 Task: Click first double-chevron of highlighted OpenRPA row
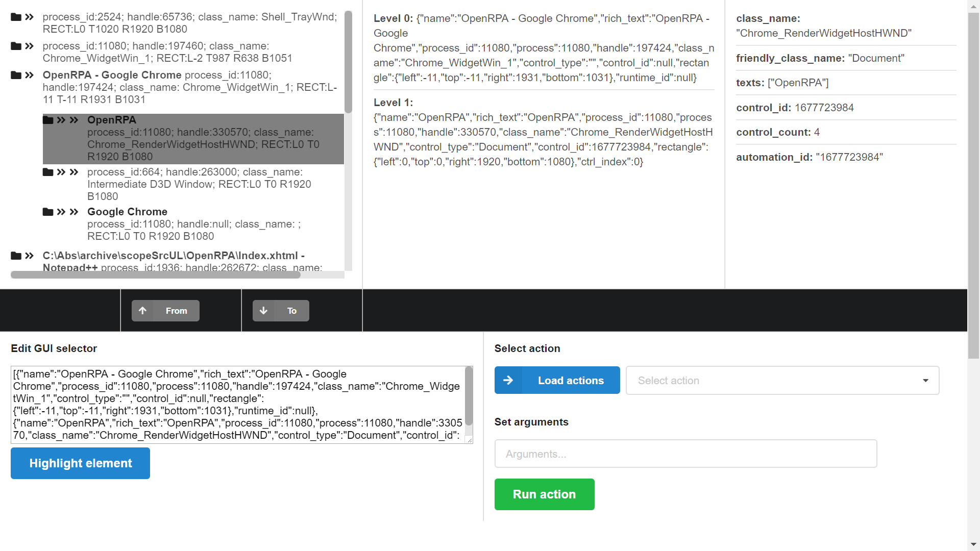click(x=61, y=120)
